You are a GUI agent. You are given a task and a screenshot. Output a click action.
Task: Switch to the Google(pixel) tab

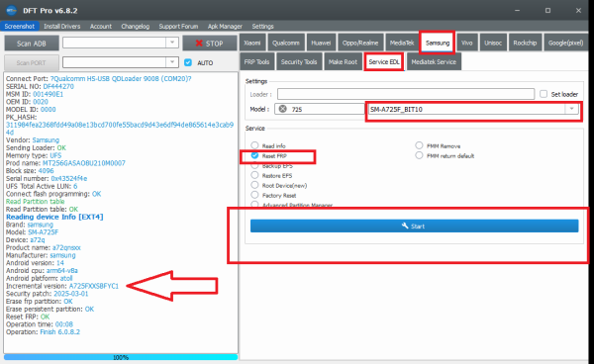(x=565, y=43)
